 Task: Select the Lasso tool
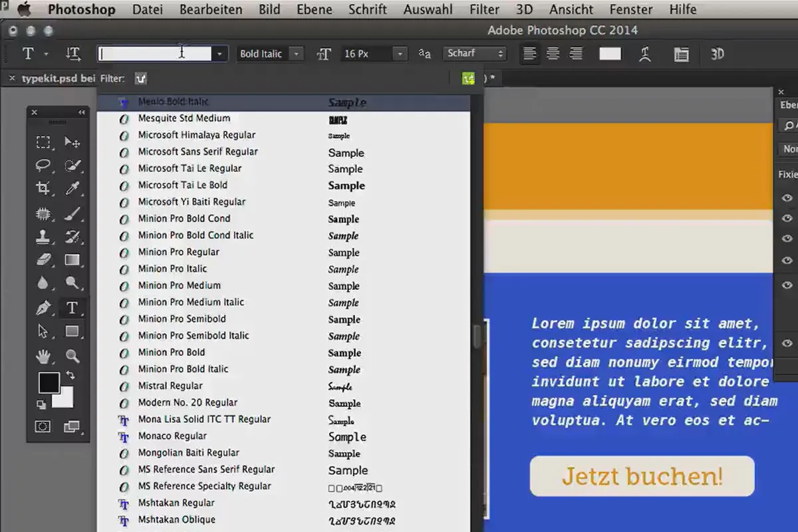tap(43, 166)
